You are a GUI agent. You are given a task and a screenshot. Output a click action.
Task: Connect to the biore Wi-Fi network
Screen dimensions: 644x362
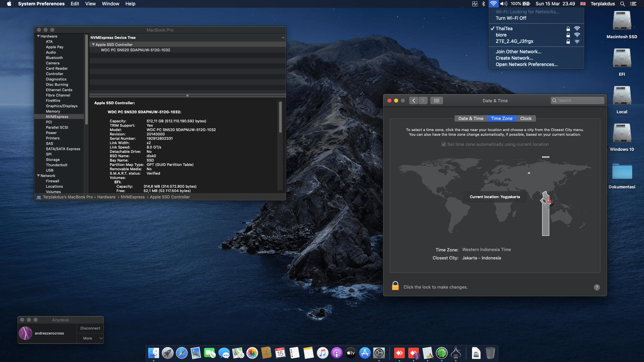click(x=536, y=35)
